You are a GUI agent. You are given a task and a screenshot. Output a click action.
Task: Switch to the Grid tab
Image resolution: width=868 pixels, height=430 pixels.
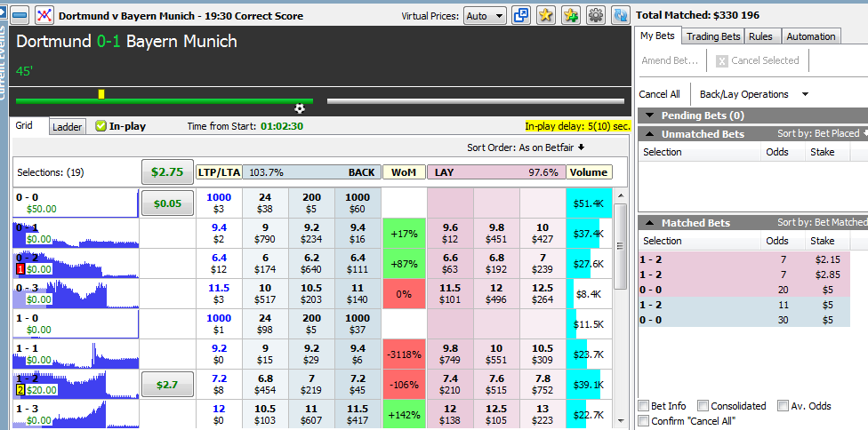(x=24, y=125)
